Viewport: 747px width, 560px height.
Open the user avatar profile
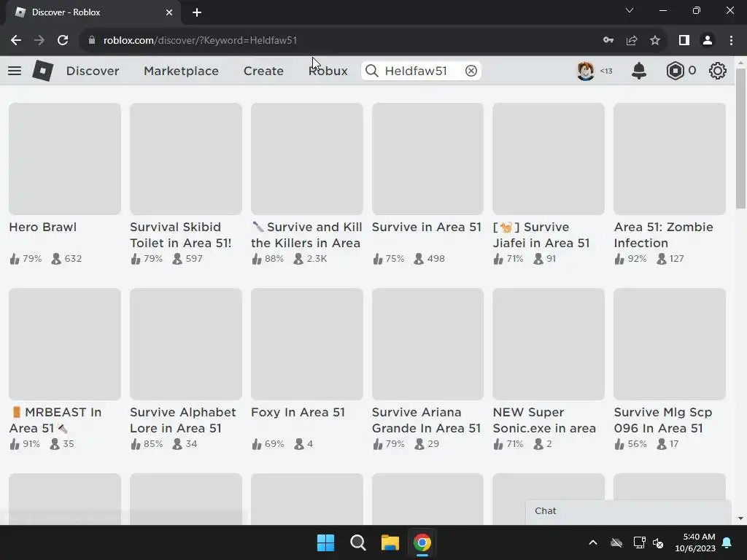tap(586, 71)
